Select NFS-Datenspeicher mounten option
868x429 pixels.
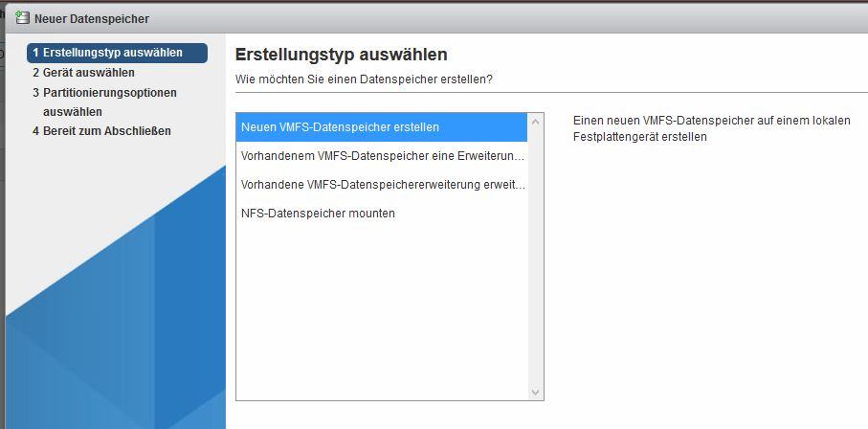click(382, 214)
